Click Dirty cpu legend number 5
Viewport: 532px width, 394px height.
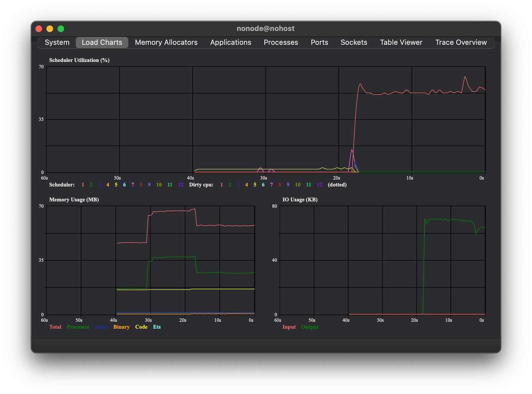tap(255, 185)
